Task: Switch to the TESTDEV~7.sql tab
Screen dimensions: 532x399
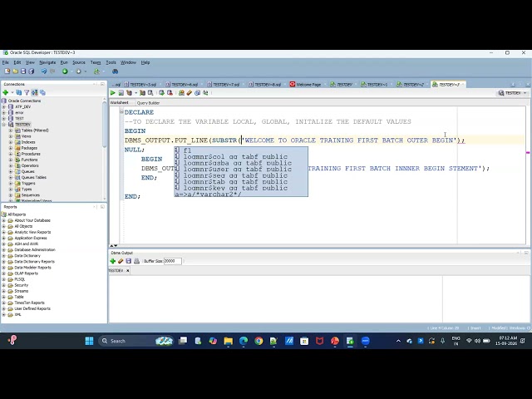Action: [x=224, y=85]
